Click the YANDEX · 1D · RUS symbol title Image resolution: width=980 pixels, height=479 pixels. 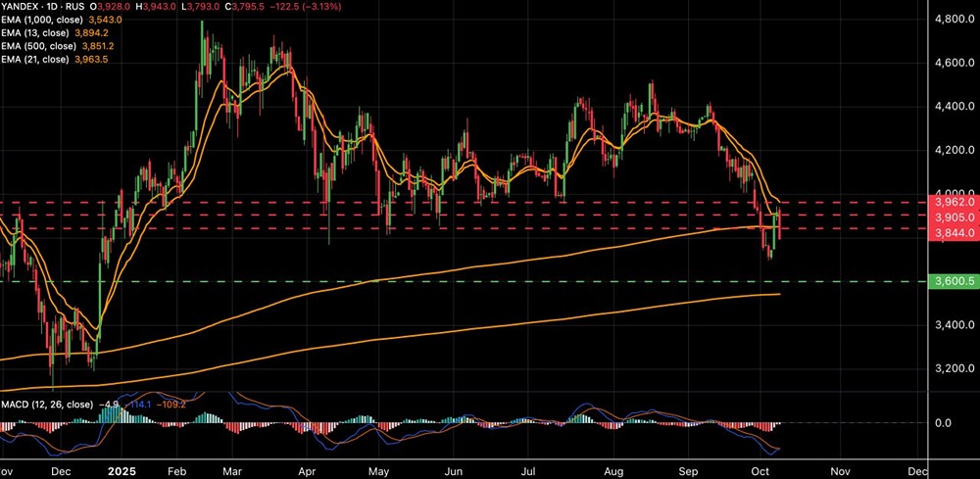pyautogui.click(x=41, y=6)
